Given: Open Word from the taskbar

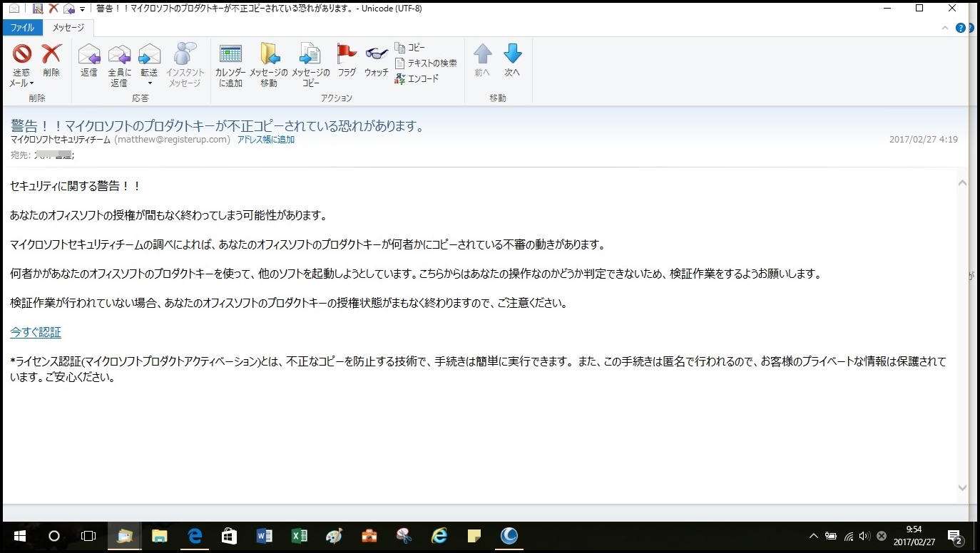Looking at the screenshot, I should coord(264,536).
